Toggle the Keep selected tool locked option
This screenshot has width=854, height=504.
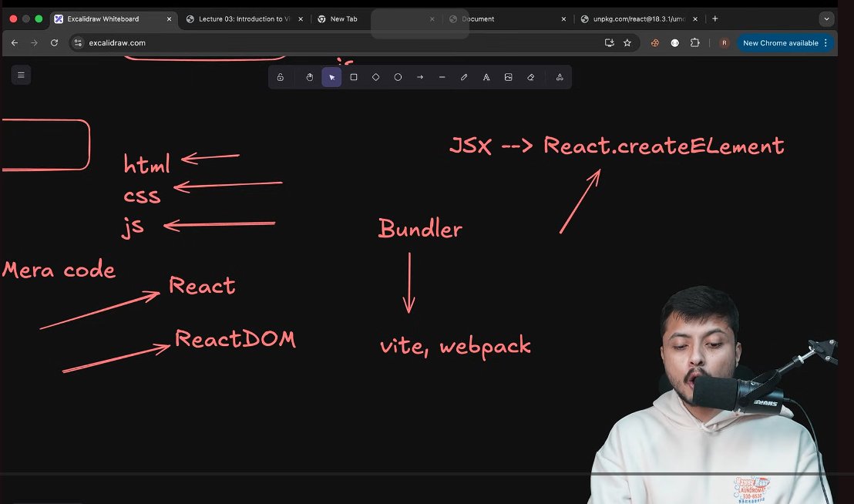coord(280,77)
